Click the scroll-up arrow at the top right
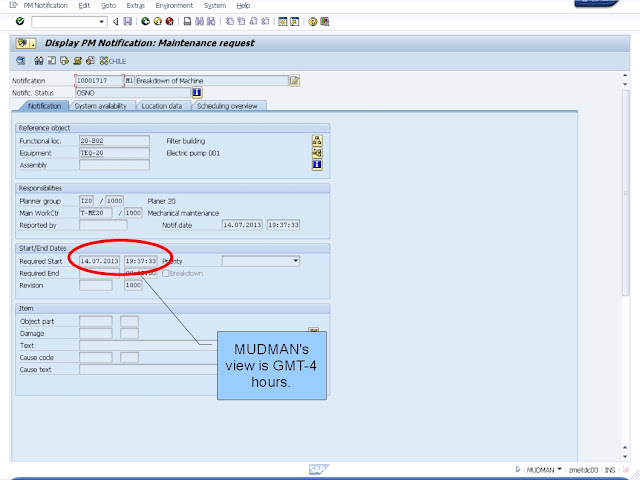The image size is (640, 480). coord(625,76)
